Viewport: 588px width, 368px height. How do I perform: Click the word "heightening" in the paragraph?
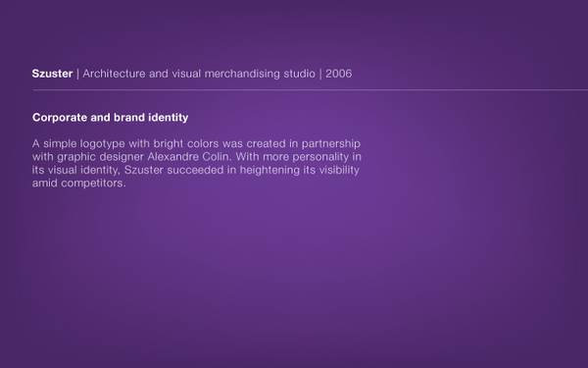point(269,170)
